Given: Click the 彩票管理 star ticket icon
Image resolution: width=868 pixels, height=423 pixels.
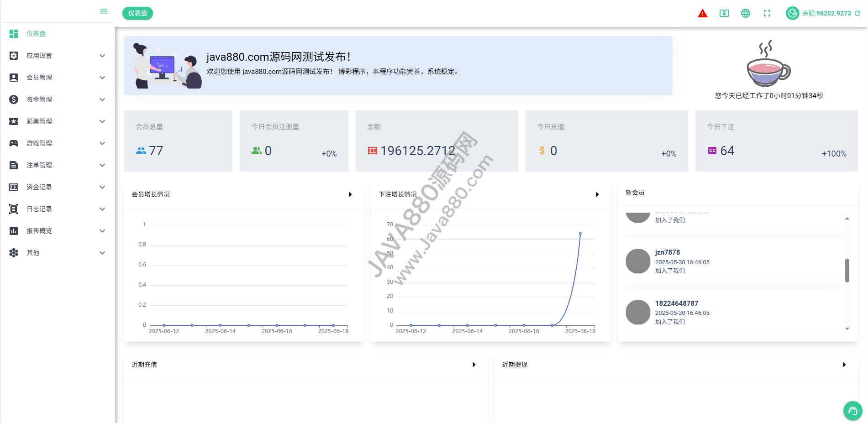Looking at the screenshot, I should tap(14, 121).
